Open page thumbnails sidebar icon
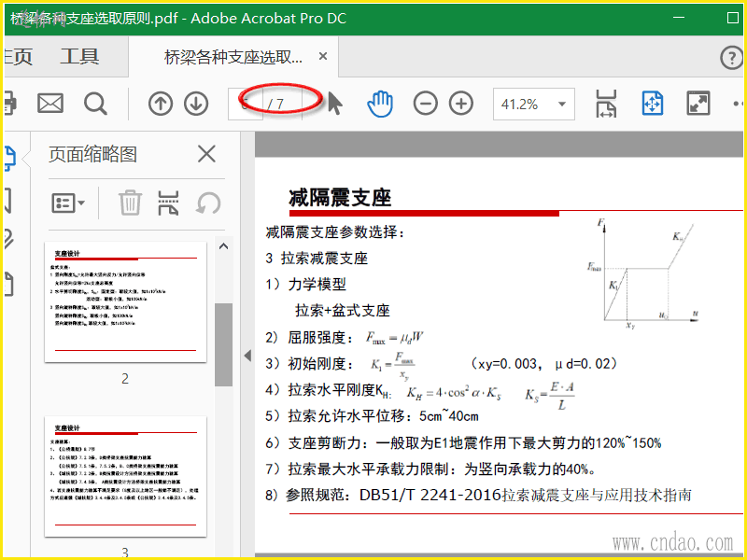 tap(10, 158)
